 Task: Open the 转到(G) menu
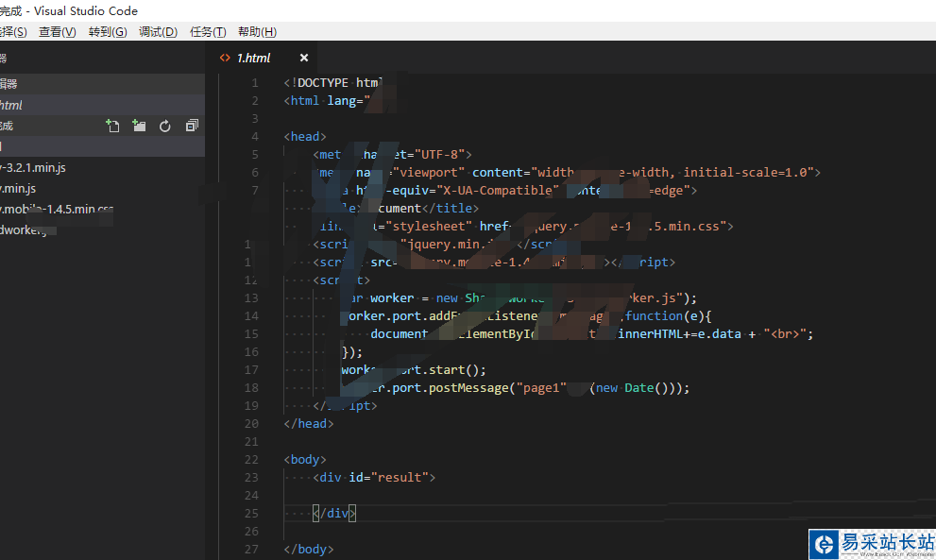click(x=108, y=32)
